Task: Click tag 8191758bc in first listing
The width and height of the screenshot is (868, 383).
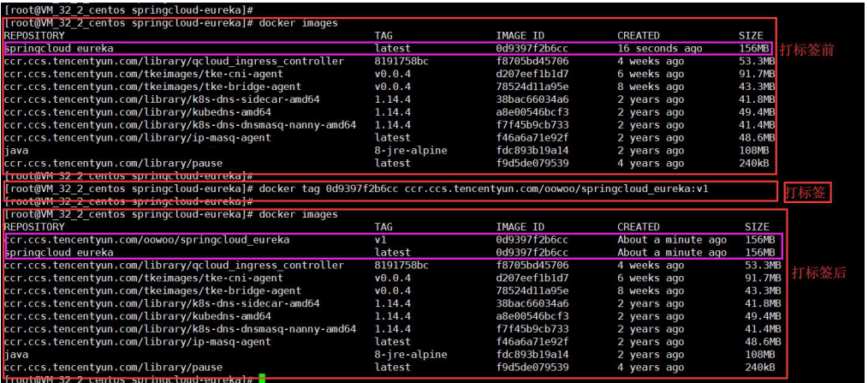Action: [401, 61]
